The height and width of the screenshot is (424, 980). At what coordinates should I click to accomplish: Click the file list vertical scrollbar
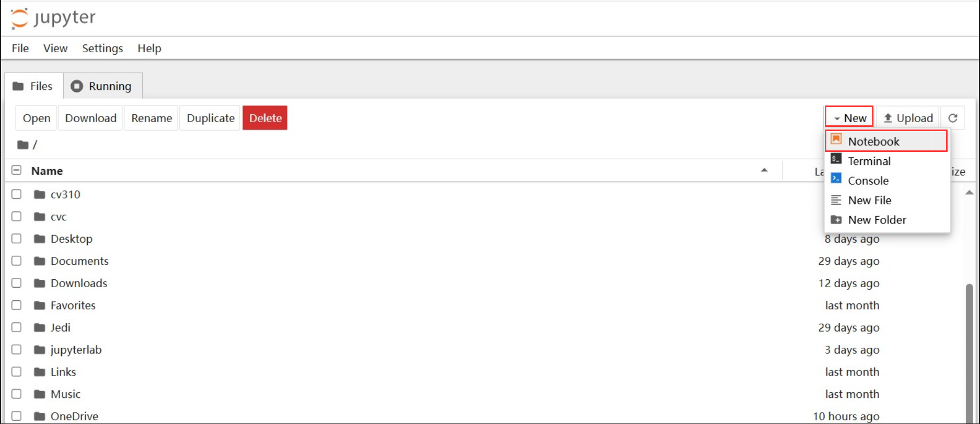(x=969, y=339)
